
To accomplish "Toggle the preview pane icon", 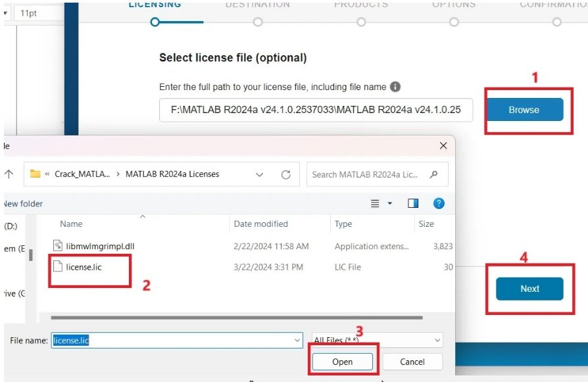I will 413,203.
